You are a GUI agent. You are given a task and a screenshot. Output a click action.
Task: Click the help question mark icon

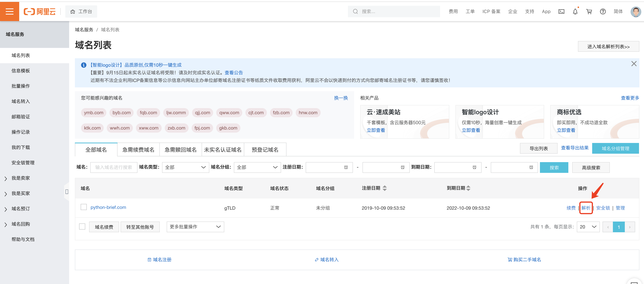click(603, 11)
